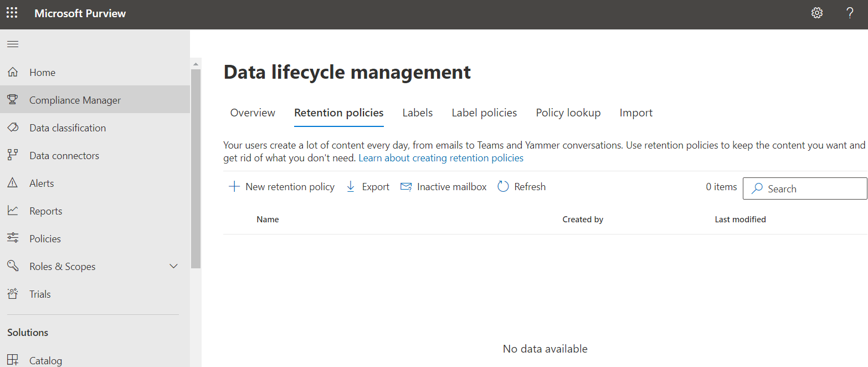Viewport: 868px width, 367px height.
Task: Export the retention policies
Action: point(367,186)
